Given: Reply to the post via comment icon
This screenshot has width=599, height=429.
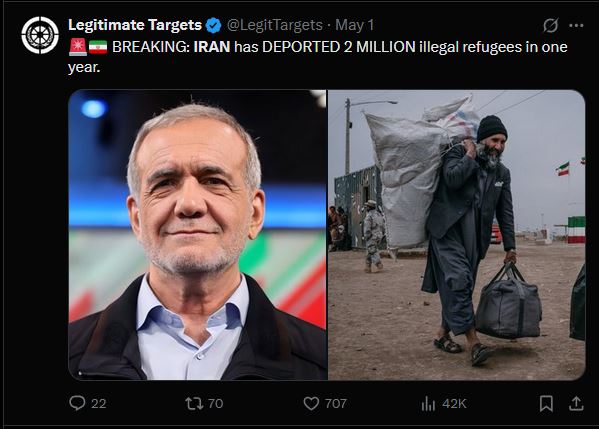Looking at the screenshot, I should coord(77,403).
